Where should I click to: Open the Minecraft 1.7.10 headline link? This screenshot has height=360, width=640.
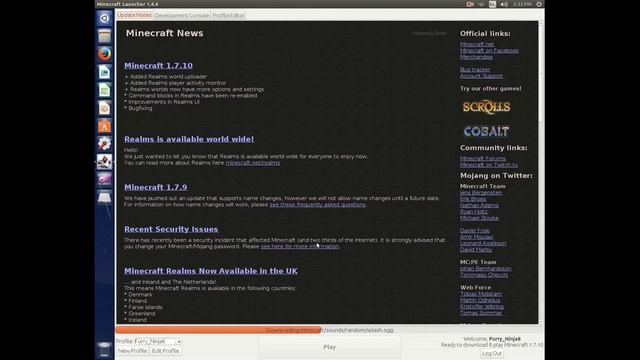158,65
